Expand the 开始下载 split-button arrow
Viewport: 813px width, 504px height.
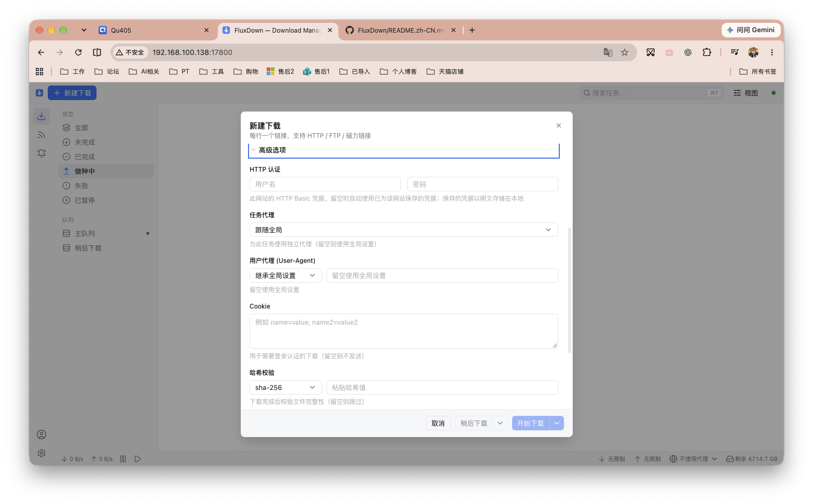557,423
